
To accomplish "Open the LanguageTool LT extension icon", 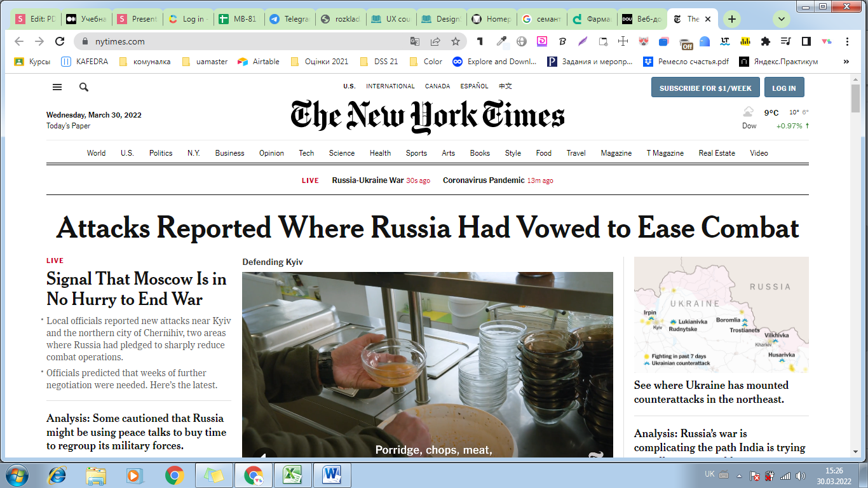I will [725, 41].
